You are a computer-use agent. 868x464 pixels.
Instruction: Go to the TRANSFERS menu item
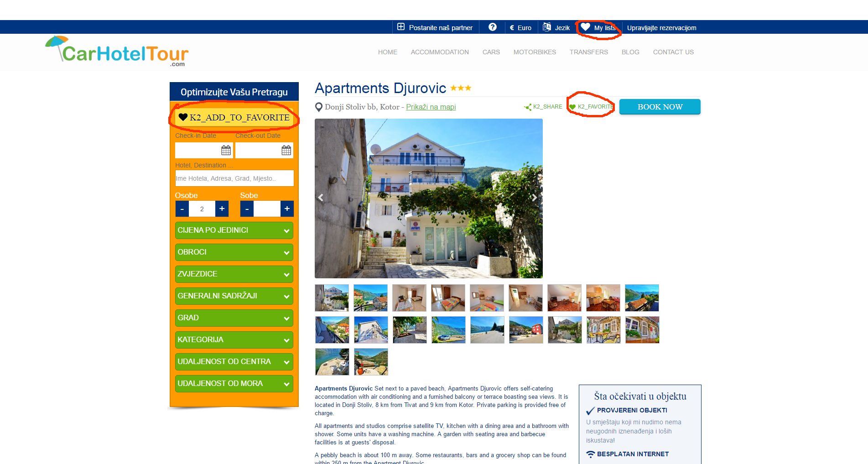pos(588,52)
